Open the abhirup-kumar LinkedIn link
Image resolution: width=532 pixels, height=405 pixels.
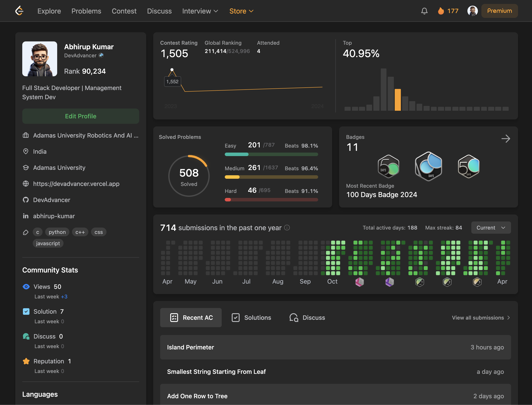click(x=54, y=216)
